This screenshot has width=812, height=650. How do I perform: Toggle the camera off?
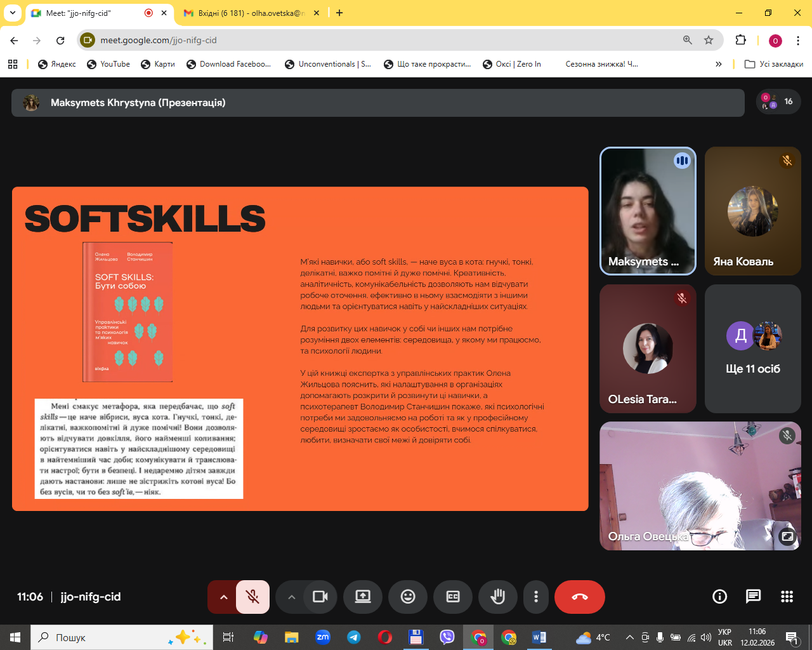pos(320,597)
